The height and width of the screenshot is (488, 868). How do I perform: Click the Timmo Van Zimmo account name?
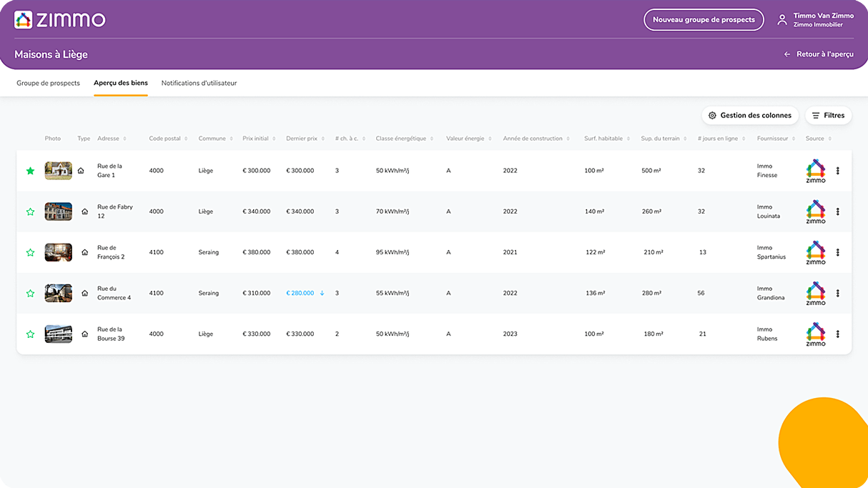824,16
